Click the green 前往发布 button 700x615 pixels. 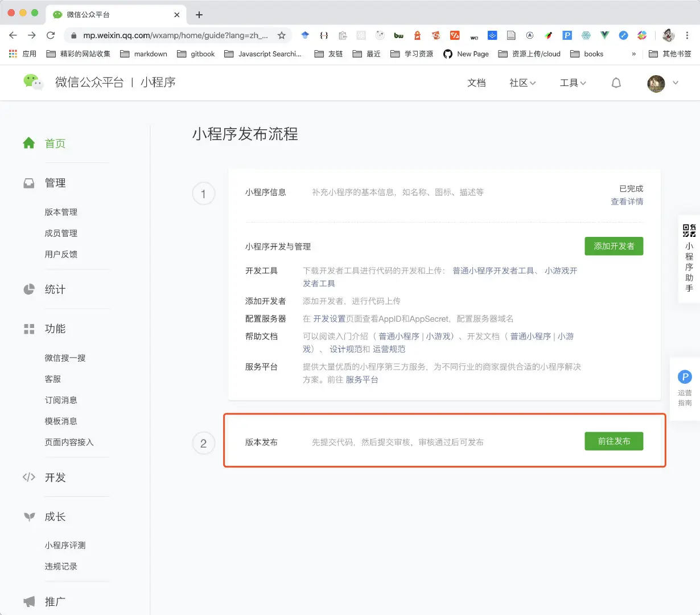(x=614, y=441)
